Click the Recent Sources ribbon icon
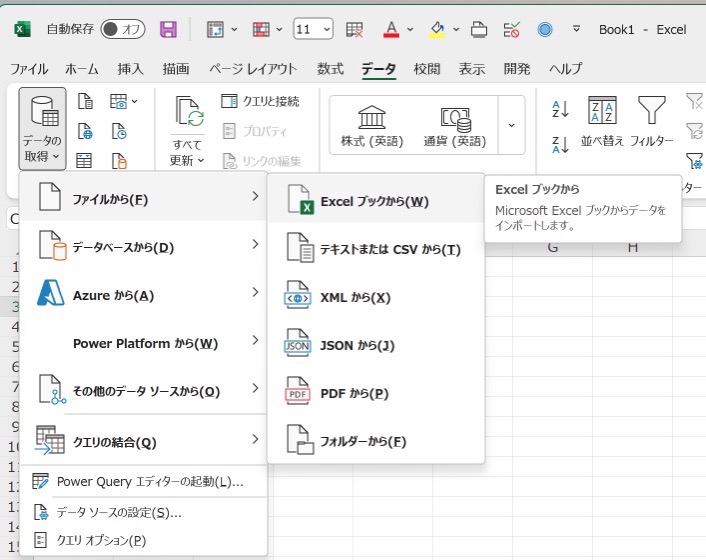 coord(119,131)
